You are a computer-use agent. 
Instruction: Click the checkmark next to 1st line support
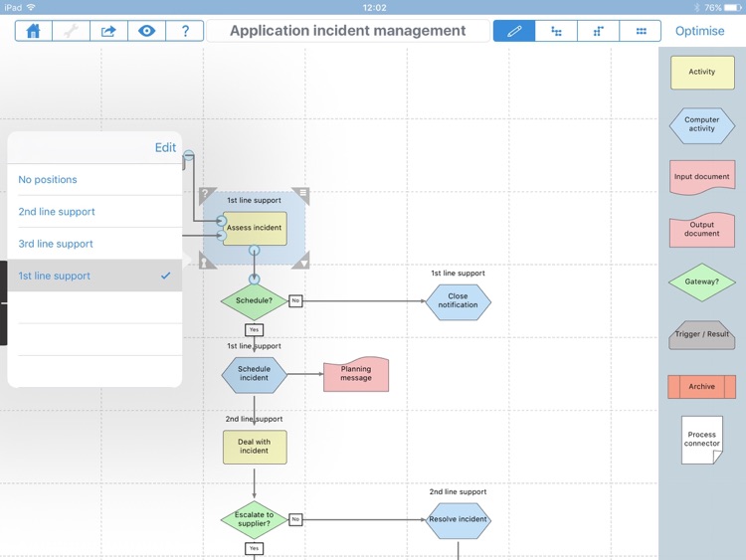click(165, 276)
